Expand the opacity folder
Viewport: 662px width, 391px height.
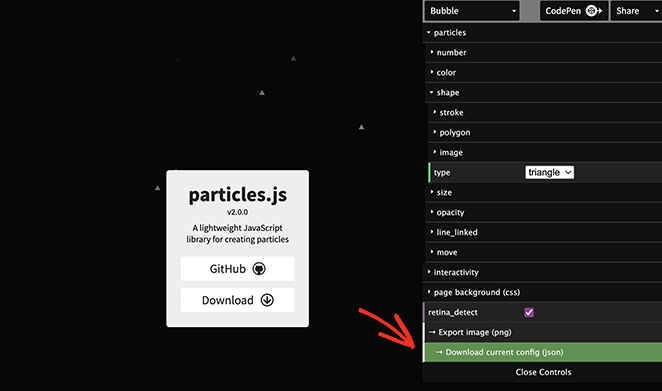[543, 212]
